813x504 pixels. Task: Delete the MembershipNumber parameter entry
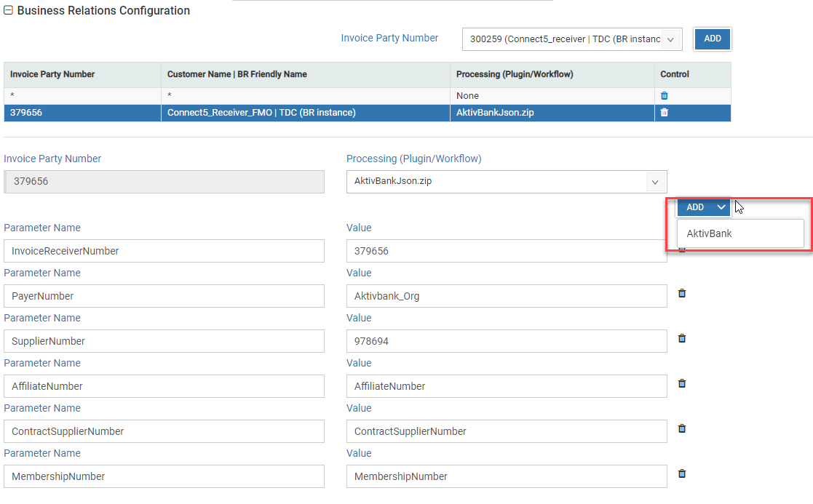click(x=681, y=473)
